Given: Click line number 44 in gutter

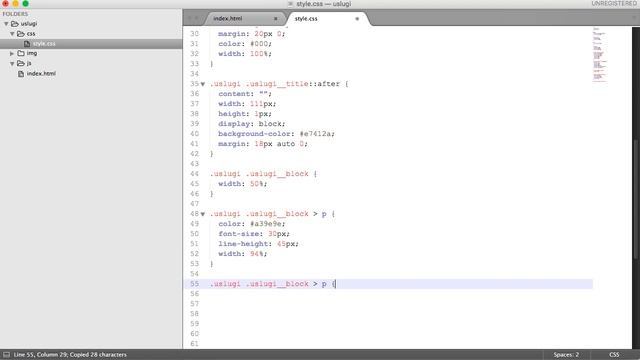Looking at the screenshot, I should (x=194, y=174).
